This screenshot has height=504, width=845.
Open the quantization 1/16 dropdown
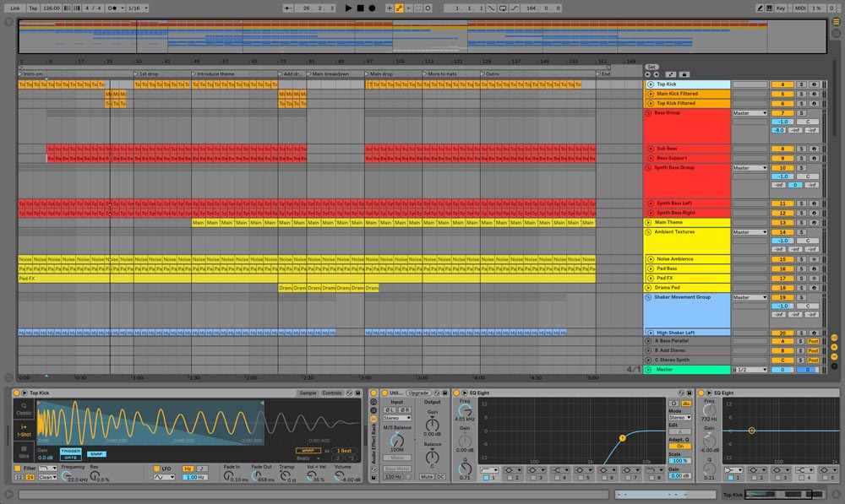(137, 8)
